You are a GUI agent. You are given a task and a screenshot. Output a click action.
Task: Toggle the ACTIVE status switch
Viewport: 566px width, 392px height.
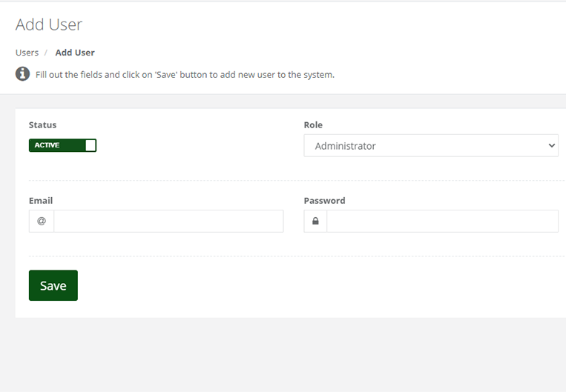tap(62, 145)
